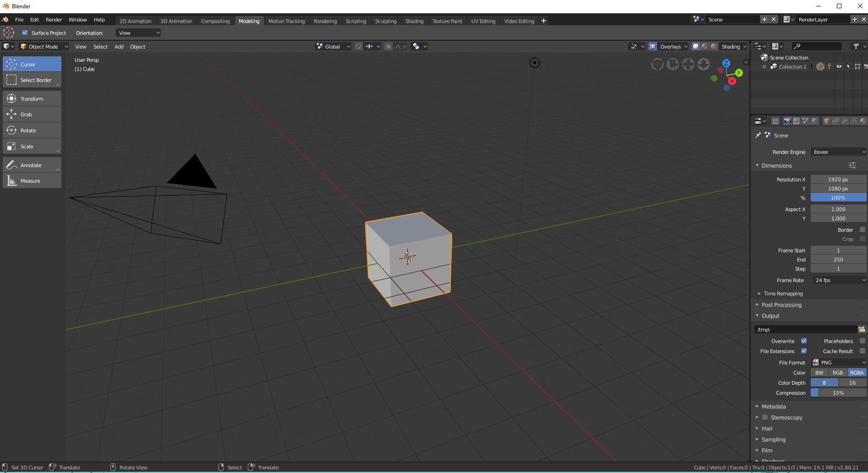The image size is (868, 473).
Task: Toggle overlays display globe button
Action: point(653,46)
